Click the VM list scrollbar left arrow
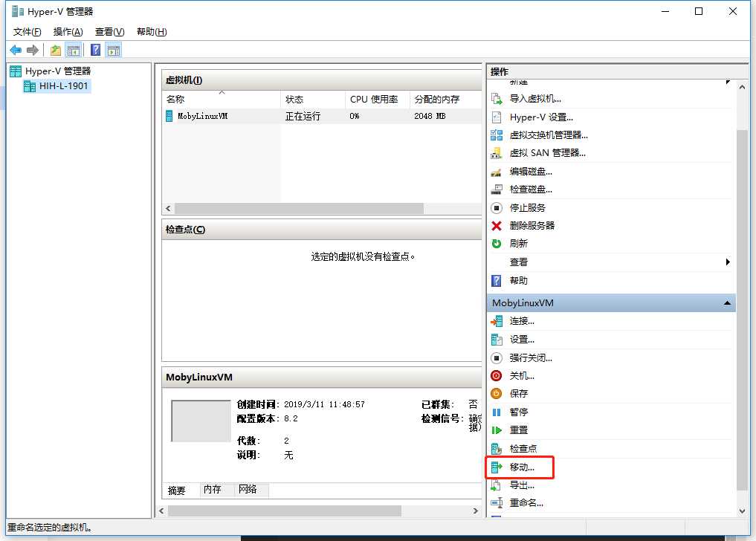 pyautogui.click(x=168, y=209)
